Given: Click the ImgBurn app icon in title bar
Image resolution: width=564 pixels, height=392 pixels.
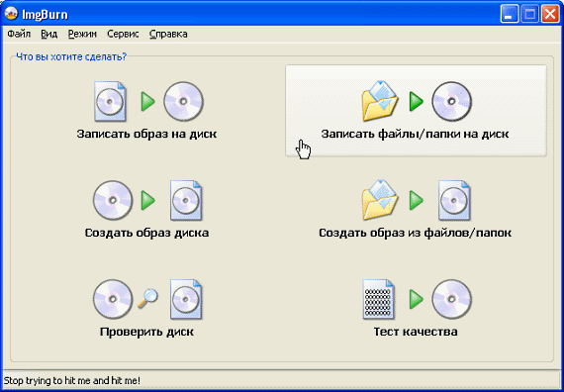Looking at the screenshot, I should click(11, 15).
